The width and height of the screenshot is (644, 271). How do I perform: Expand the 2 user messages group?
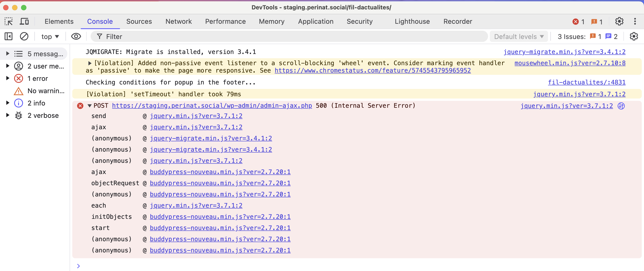pyautogui.click(x=8, y=66)
